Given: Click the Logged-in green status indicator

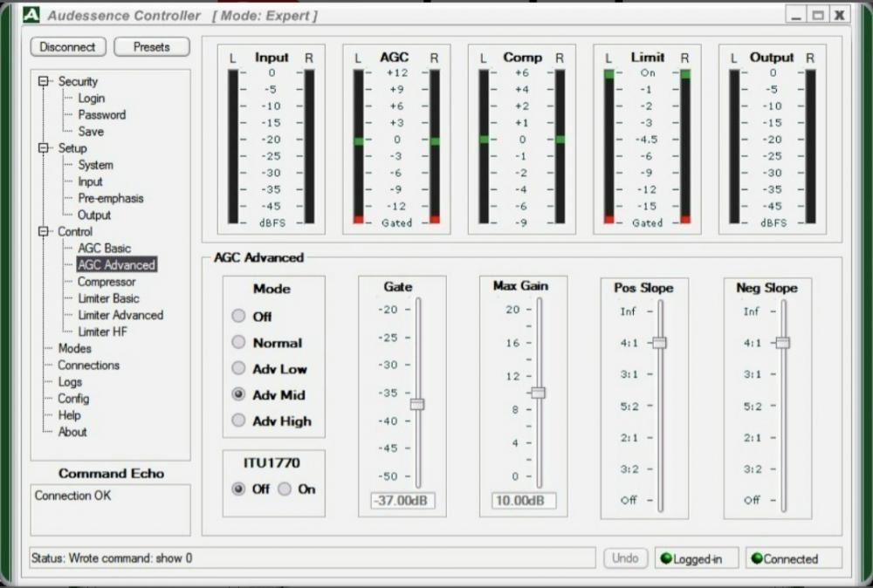Looking at the screenshot, I should (x=665, y=558).
